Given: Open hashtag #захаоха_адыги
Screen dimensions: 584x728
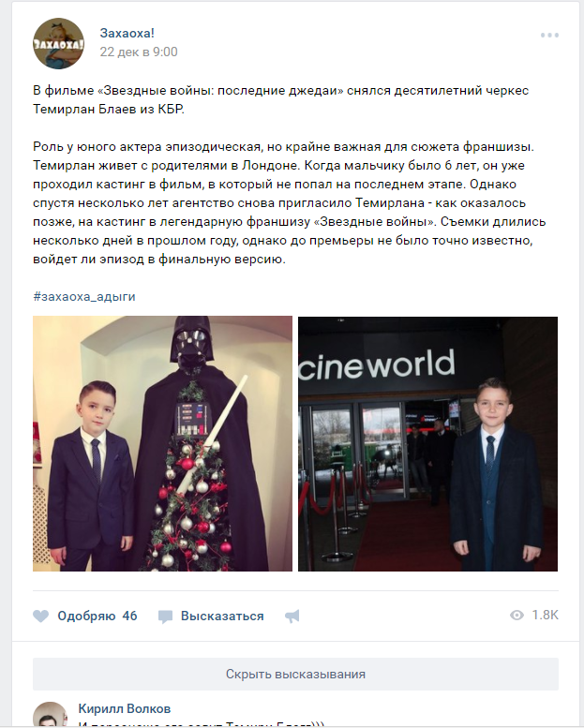Looking at the screenshot, I should tap(84, 297).
